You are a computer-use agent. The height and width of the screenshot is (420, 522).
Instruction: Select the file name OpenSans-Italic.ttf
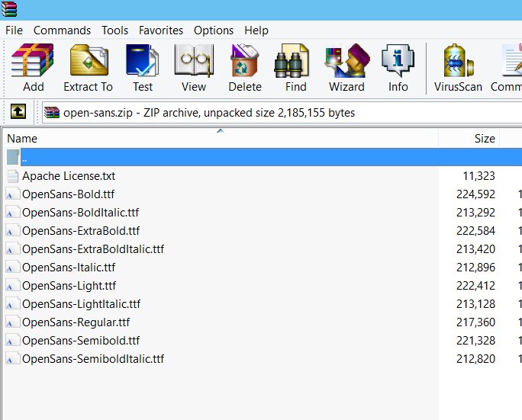pos(69,268)
